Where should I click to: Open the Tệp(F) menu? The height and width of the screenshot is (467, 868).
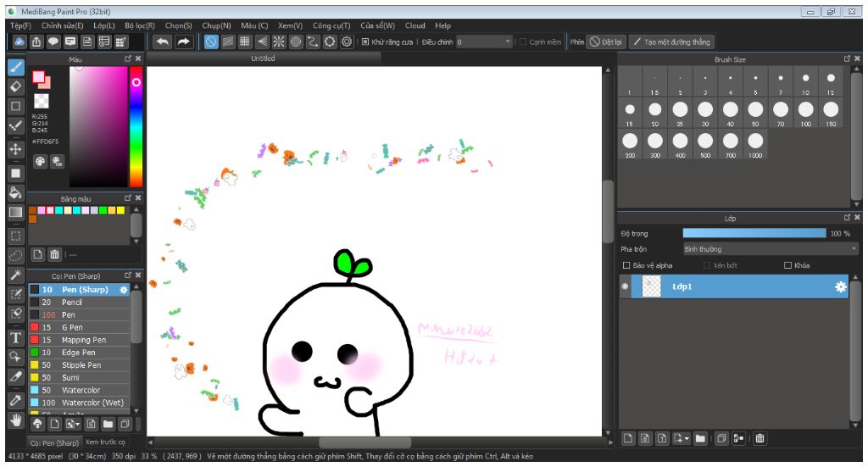20,25
